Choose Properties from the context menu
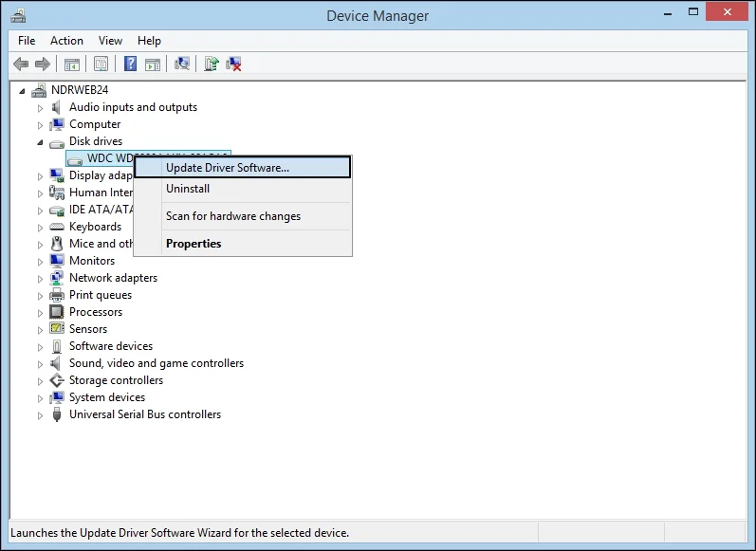This screenshot has height=551, width=756. coord(243,244)
